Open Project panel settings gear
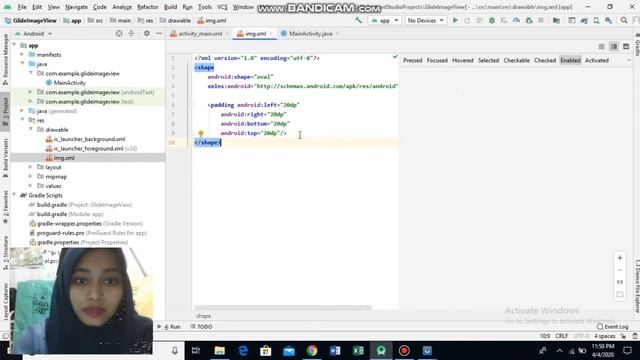The image size is (640, 360). (x=147, y=33)
